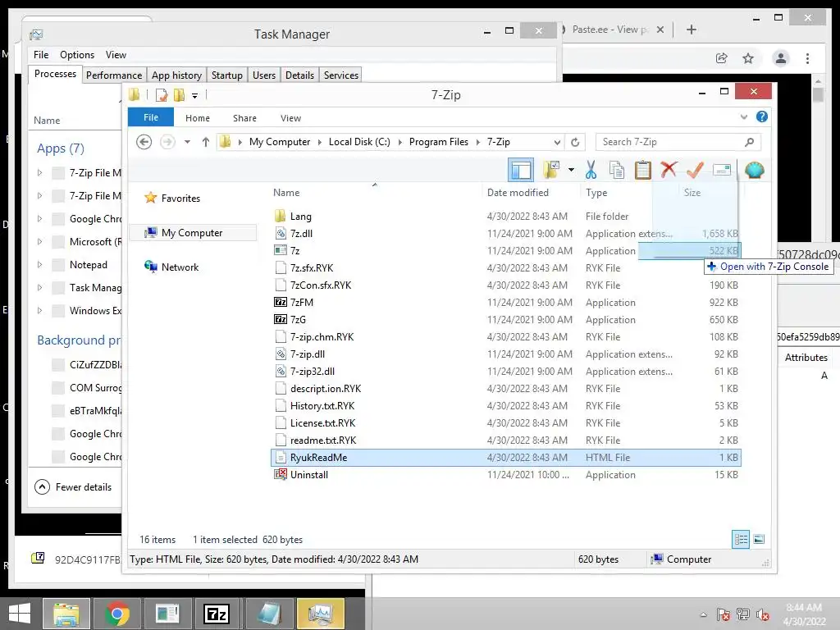
Task: Click the Search 7-Zip field
Action: 678,142
